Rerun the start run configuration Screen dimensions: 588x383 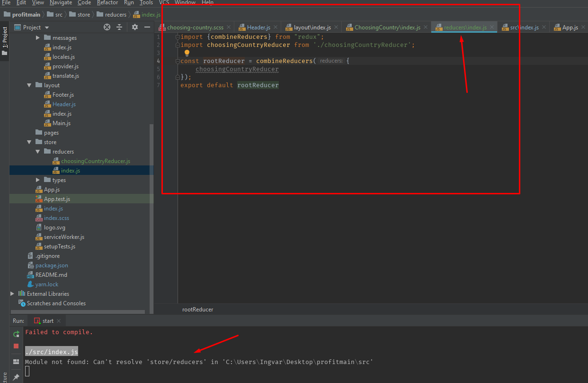pos(16,334)
